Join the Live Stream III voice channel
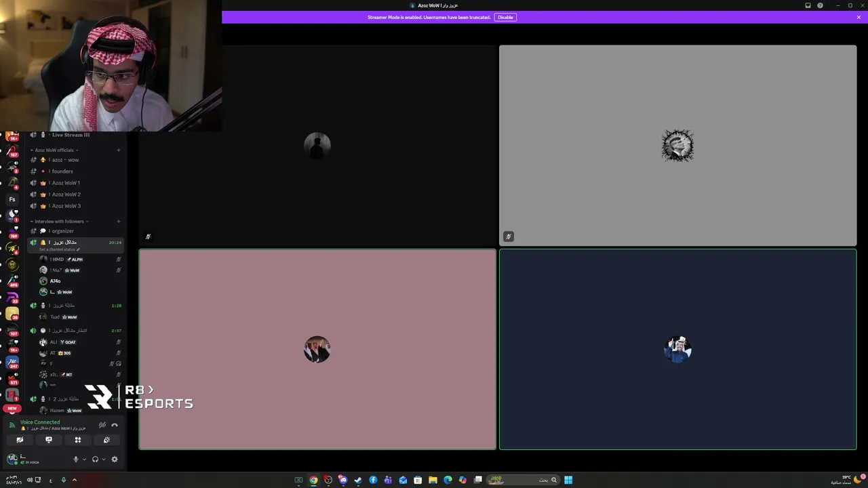Image resolution: width=868 pixels, height=488 pixels. [75, 135]
